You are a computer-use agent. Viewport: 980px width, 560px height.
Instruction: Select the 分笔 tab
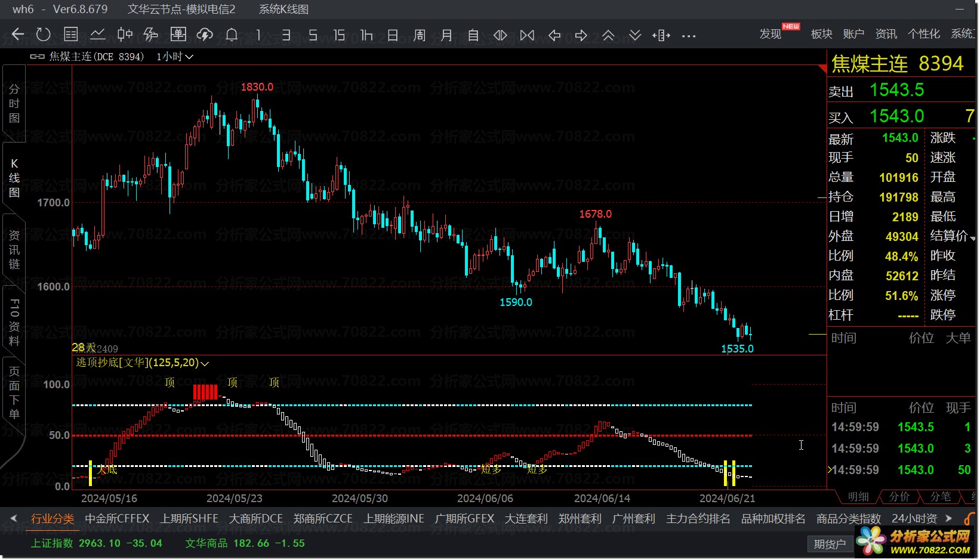click(x=941, y=496)
